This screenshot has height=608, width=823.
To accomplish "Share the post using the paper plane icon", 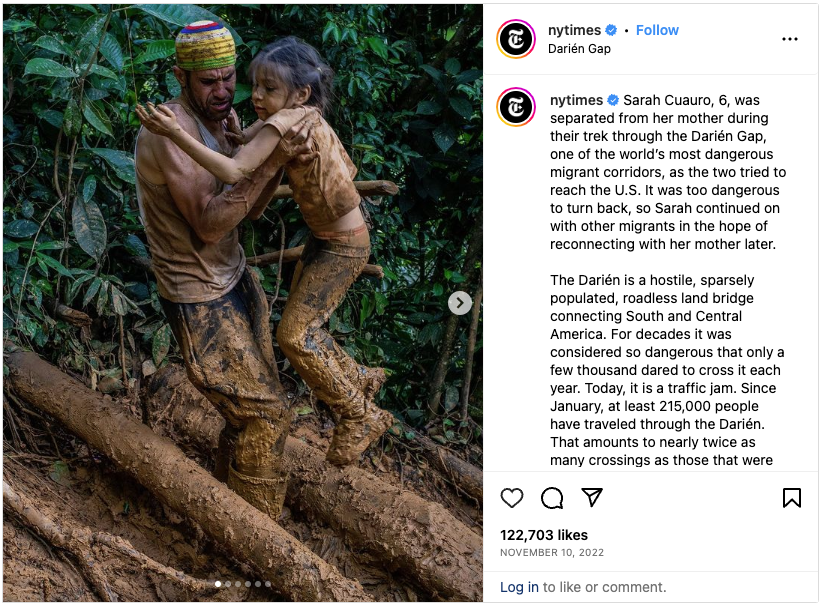I will (592, 498).
